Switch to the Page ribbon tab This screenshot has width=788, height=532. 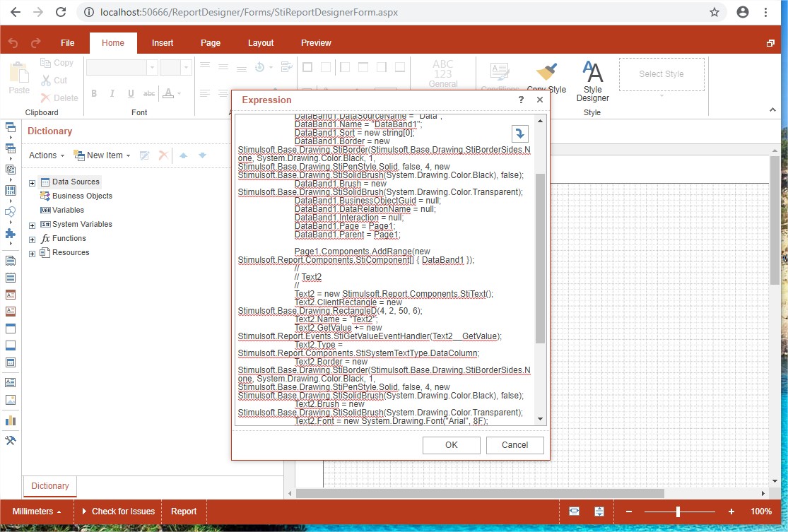211,43
